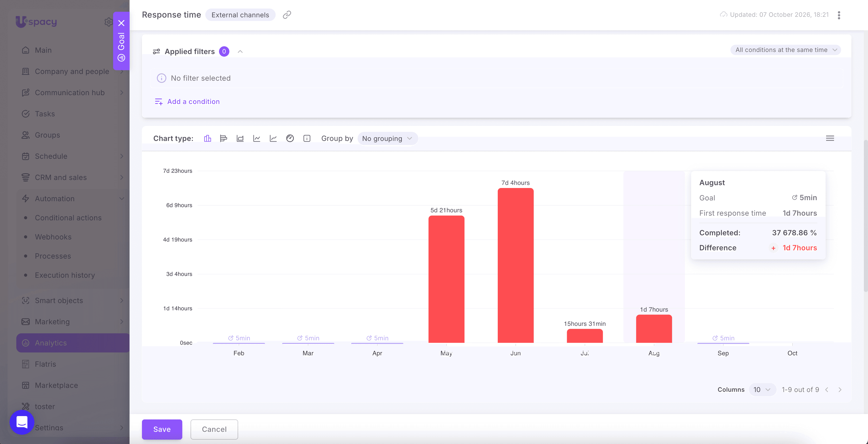Click the info icon beside No filter selected

161,78
